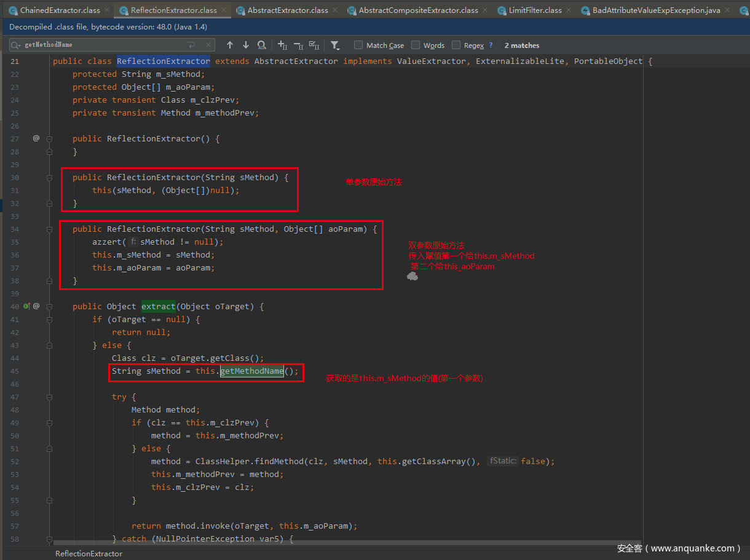Turn on the Regex checkbox
Screen dimensions: 750x560
click(456, 45)
